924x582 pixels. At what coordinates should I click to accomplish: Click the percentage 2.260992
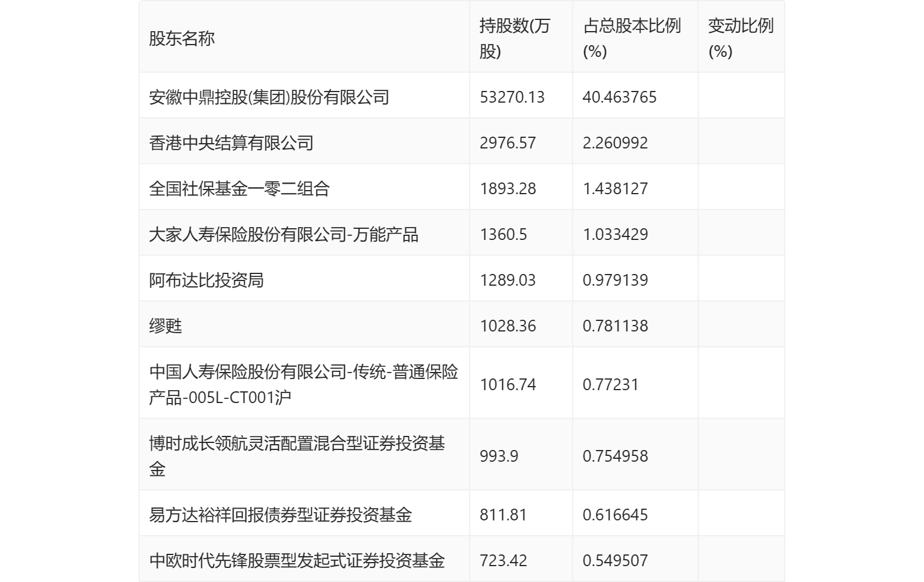click(615, 143)
